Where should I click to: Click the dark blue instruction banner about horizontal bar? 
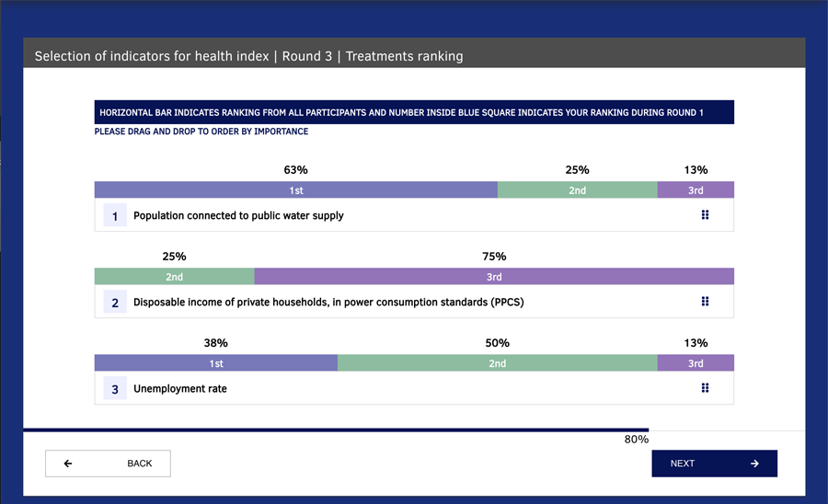(x=414, y=112)
